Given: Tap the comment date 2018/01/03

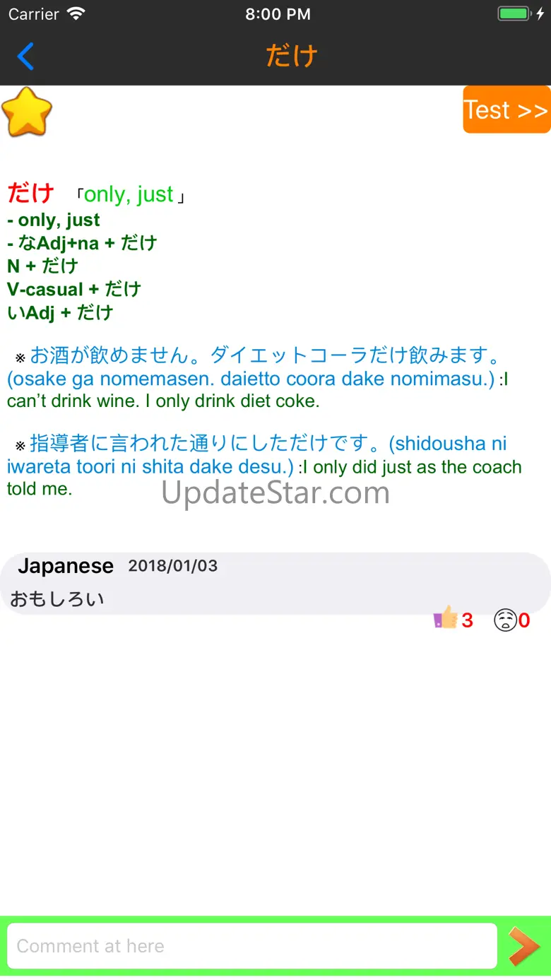Looking at the screenshot, I should [x=173, y=566].
